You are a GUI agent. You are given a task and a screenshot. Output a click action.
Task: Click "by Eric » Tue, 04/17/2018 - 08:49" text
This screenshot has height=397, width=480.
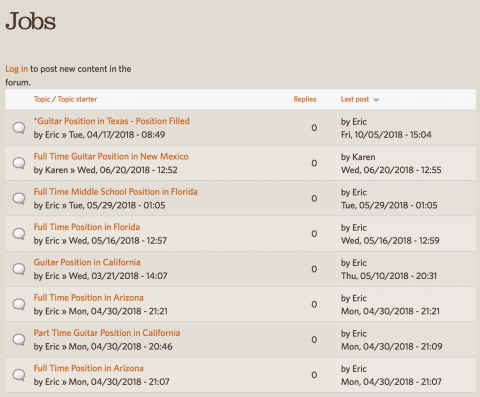point(99,135)
